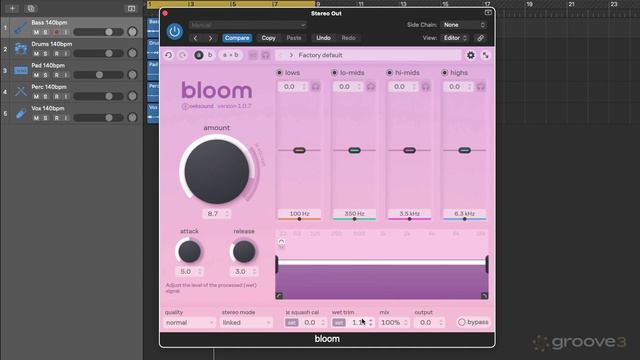This screenshot has height=360, width=640.
Task: Mute the Bass 140bpm track
Action: point(36,32)
